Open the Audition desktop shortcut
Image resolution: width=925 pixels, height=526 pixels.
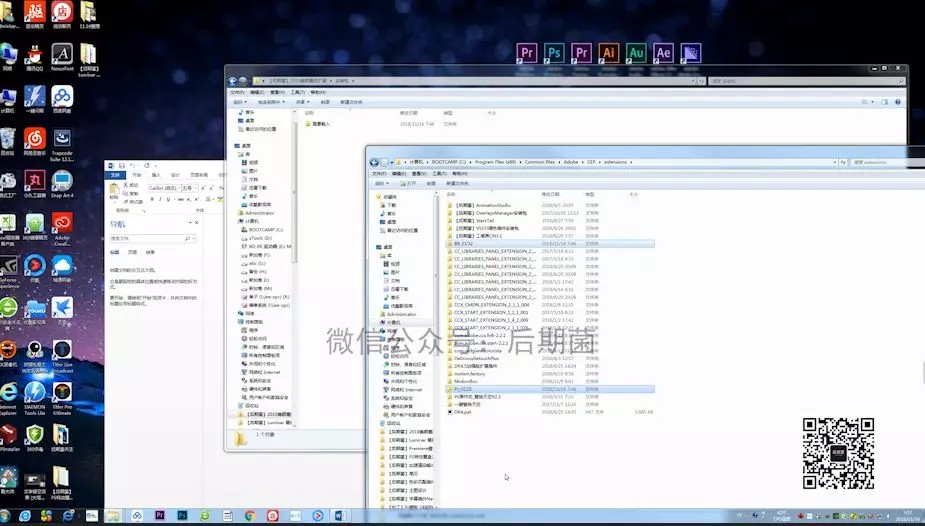(x=636, y=53)
